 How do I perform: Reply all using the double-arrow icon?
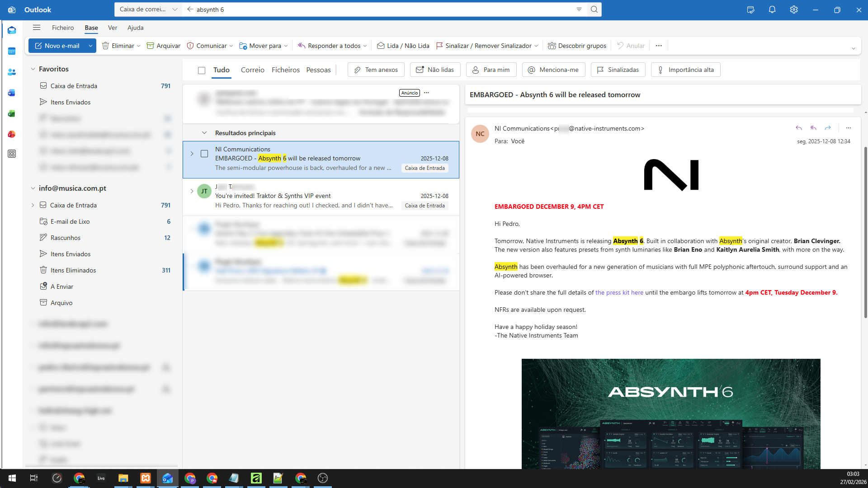coord(813,128)
